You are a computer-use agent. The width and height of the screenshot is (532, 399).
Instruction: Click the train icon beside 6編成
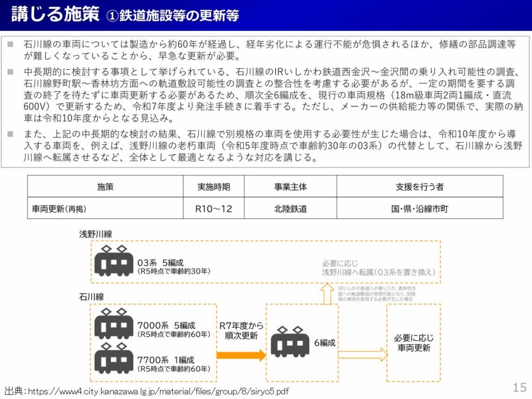click(289, 343)
